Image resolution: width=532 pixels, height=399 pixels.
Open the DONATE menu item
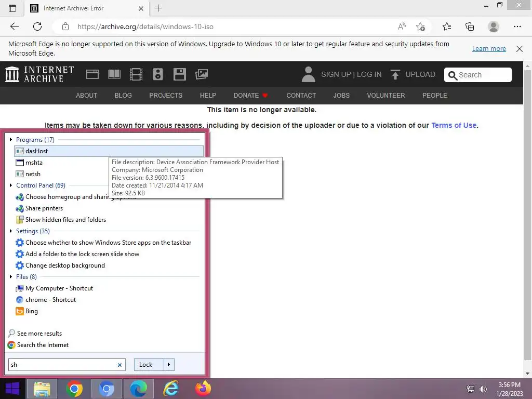250,96
